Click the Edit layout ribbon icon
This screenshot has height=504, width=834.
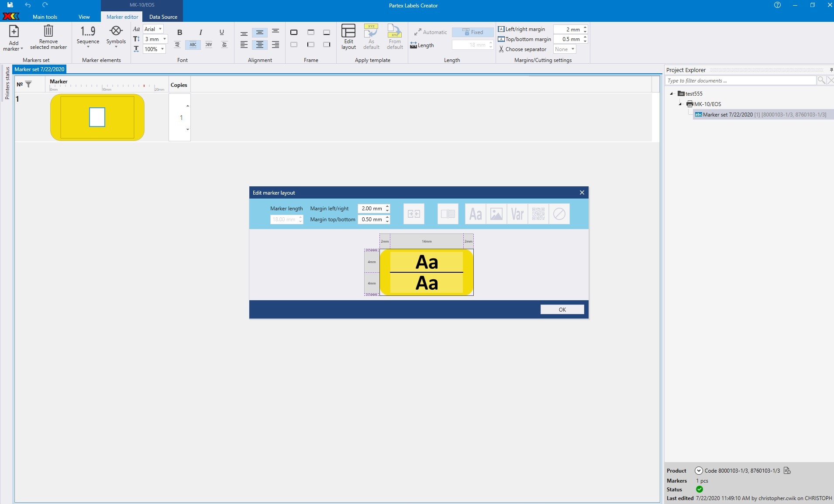click(348, 31)
